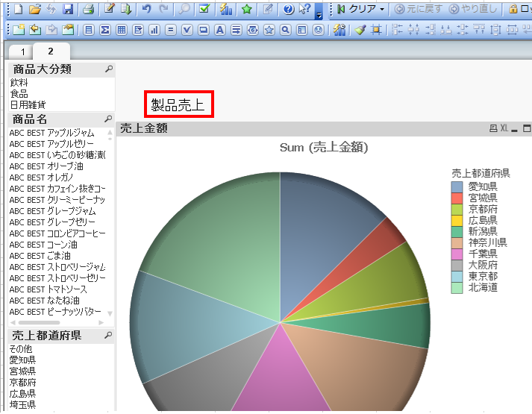
Task: Open sheet properties icon
Action: [x=68, y=30]
